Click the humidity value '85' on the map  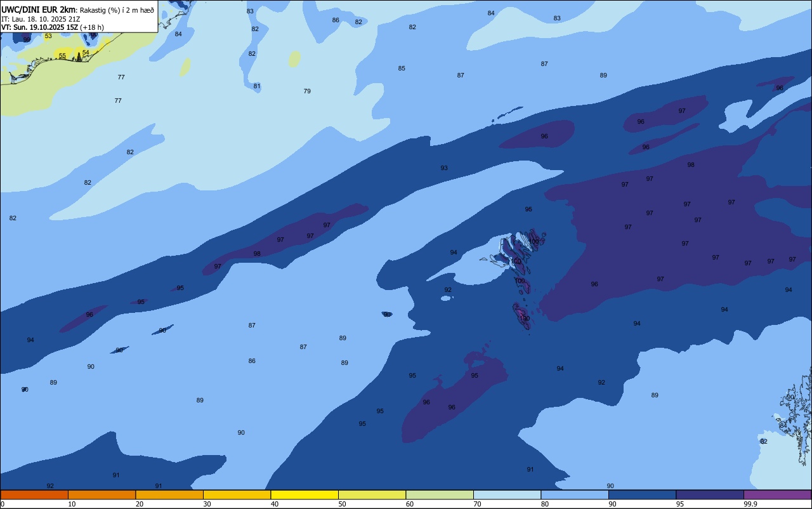pos(402,69)
